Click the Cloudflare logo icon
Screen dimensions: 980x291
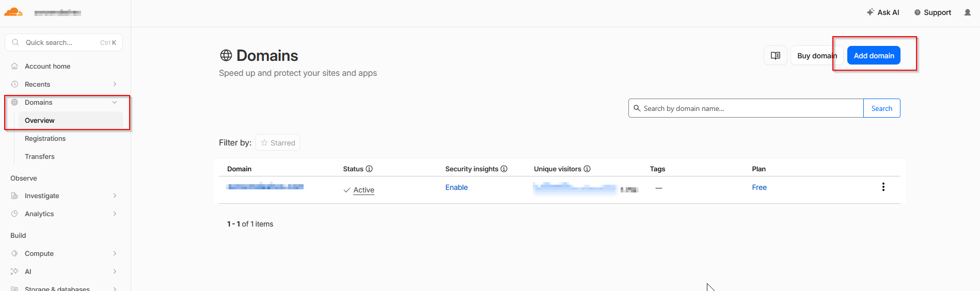pyautogui.click(x=13, y=12)
